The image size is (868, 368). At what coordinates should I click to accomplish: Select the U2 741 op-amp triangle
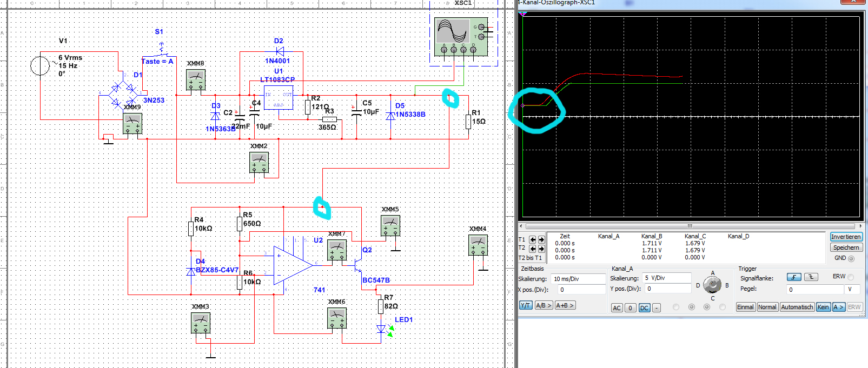click(x=293, y=265)
